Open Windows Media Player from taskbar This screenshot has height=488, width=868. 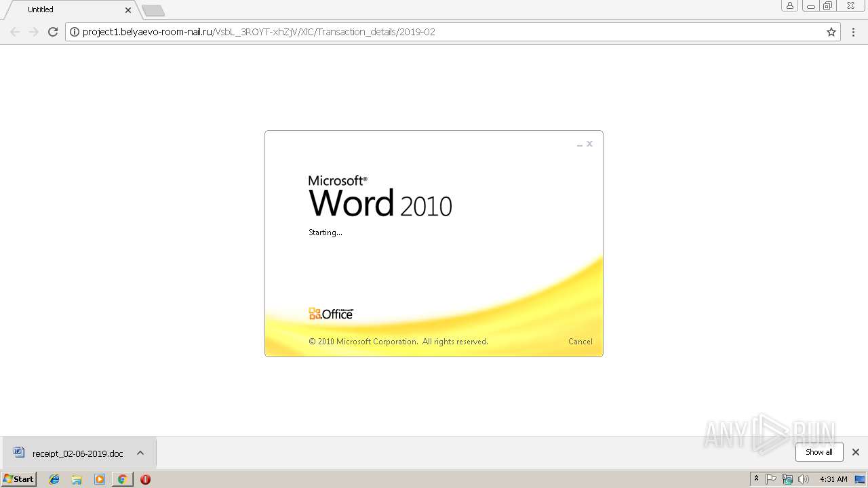tap(100, 479)
